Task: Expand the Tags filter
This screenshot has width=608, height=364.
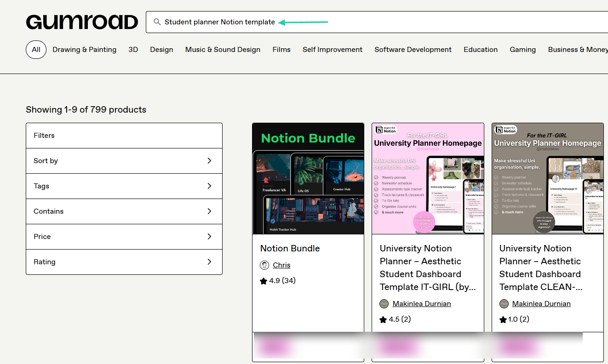Action: (124, 186)
